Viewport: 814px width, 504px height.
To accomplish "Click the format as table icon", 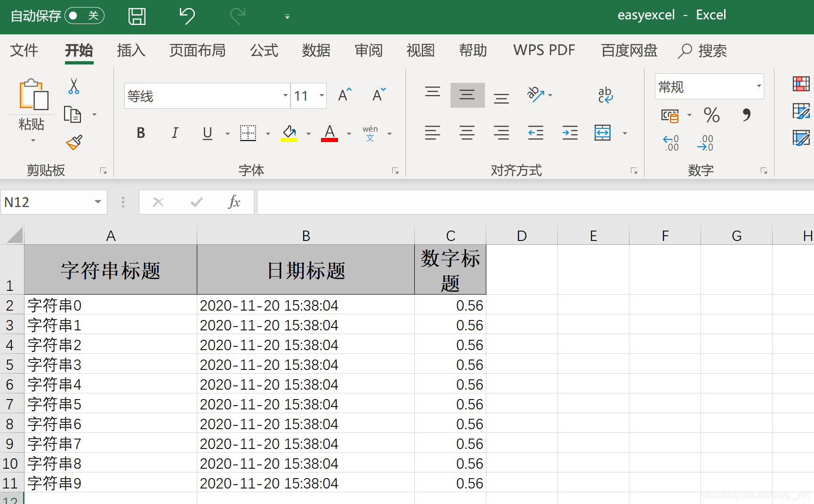I will pyautogui.click(x=801, y=111).
